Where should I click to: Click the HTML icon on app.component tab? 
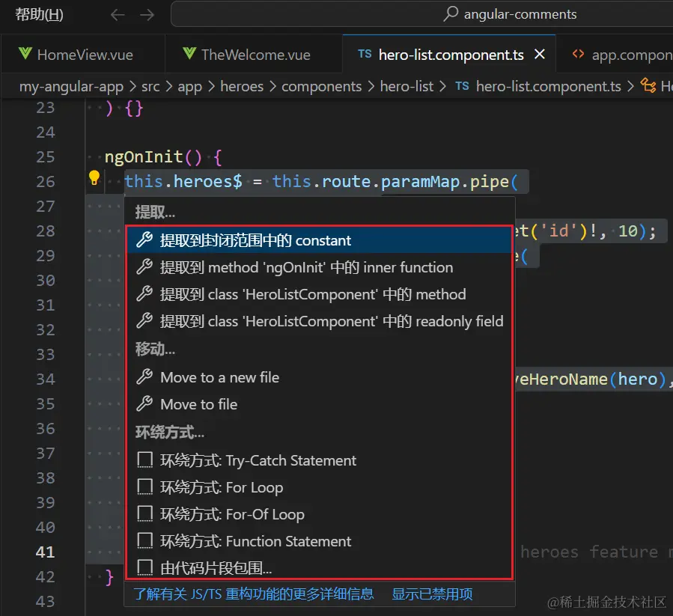coord(578,54)
